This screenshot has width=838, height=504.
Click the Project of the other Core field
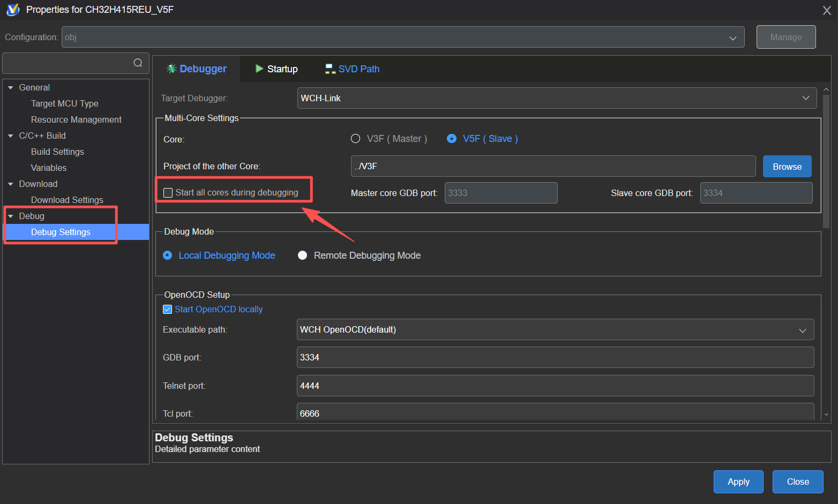pyautogui.click(x=553, y=166)
